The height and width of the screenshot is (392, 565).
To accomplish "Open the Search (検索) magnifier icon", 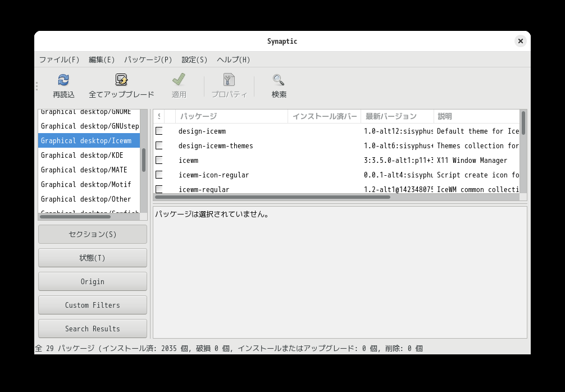I will pos(279,80).
